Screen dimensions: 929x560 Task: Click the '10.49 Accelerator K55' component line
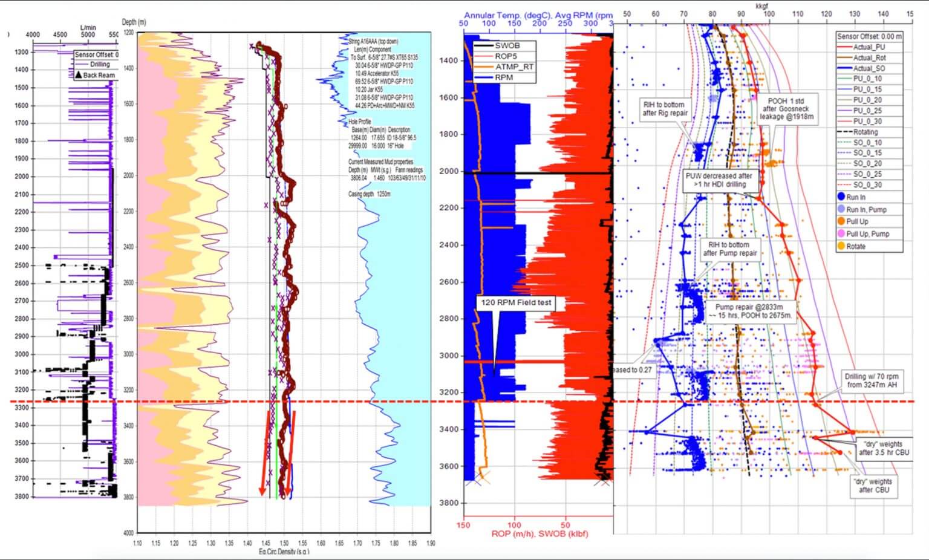click(x=376, y=73)
